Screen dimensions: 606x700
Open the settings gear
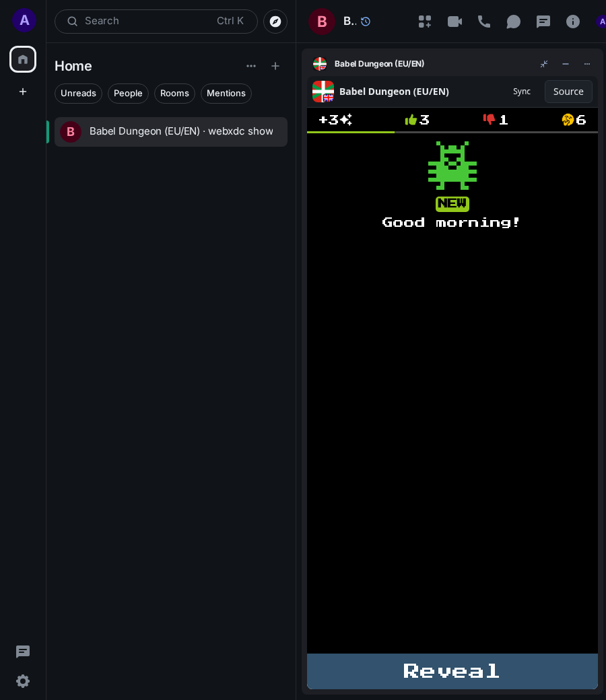coord(23,681)
